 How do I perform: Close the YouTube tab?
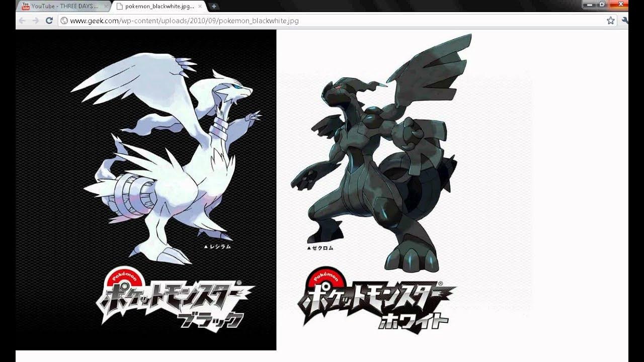tap(106, 7)
